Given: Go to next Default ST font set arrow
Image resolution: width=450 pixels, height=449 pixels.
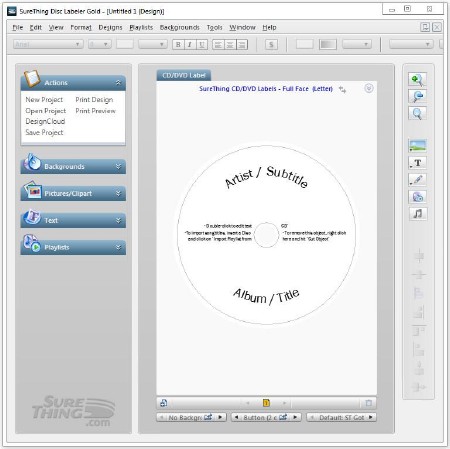Looking at the screenshot, I should [370, 417].
